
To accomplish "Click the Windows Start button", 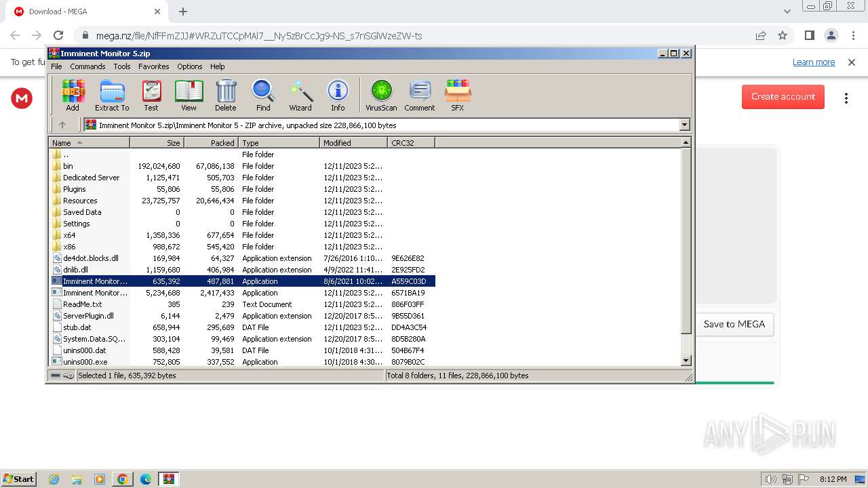I will pos(18,479).
